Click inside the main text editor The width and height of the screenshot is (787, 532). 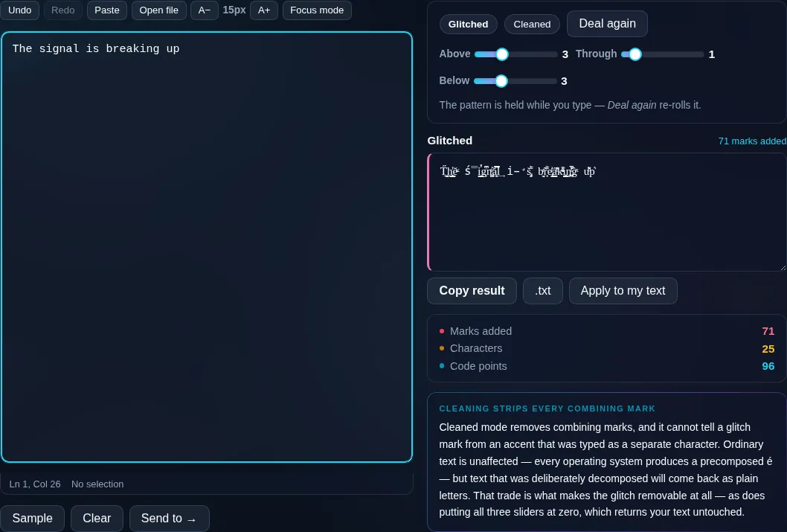point(207,247)
